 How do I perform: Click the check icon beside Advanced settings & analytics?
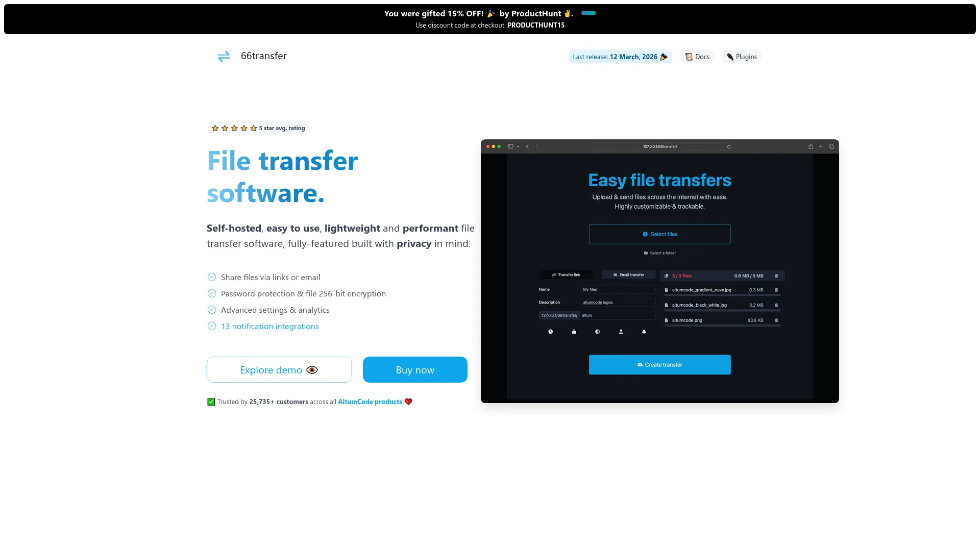click(x=212, y=310)
